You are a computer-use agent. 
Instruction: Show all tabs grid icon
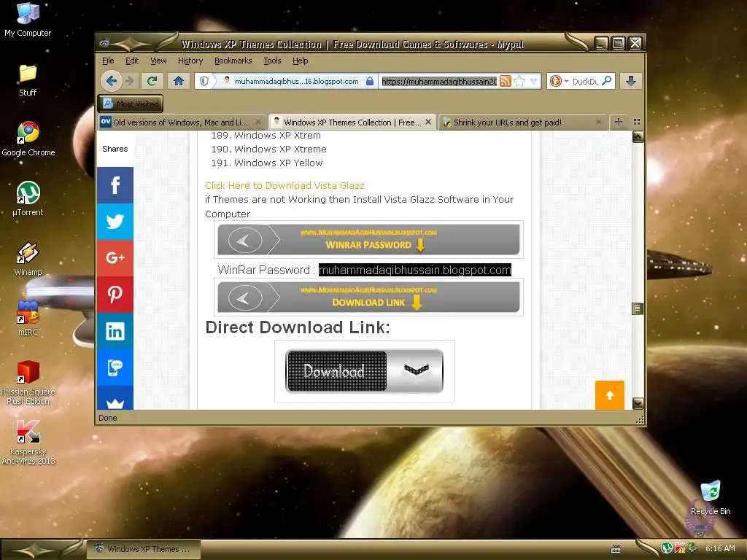point(636,122)
